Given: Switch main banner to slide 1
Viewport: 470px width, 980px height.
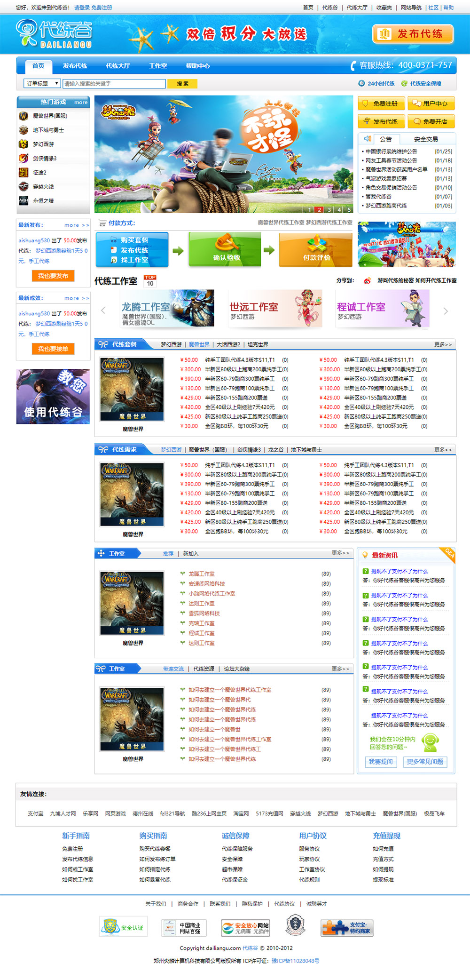Looking at the screenshot, I should 309,209.
